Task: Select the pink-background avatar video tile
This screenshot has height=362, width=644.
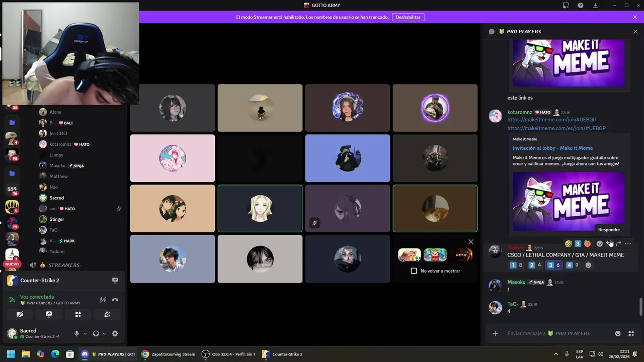Action: coord(173,158)
